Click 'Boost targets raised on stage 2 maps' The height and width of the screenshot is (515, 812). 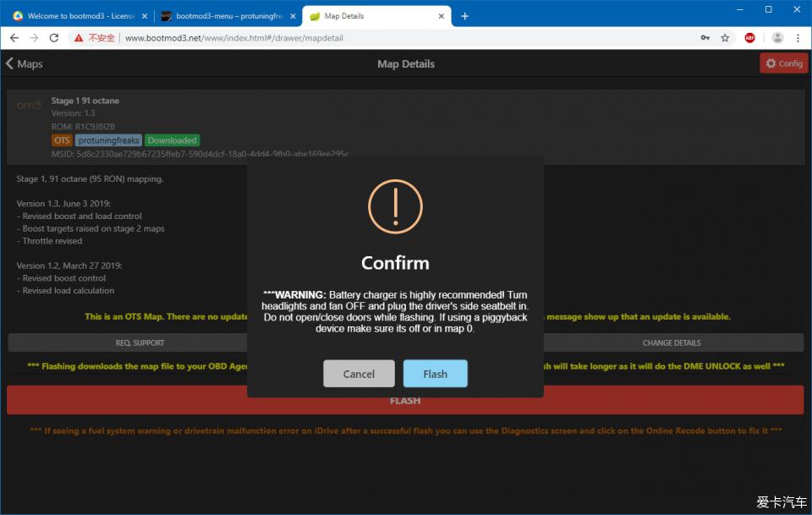pos(91,228)
